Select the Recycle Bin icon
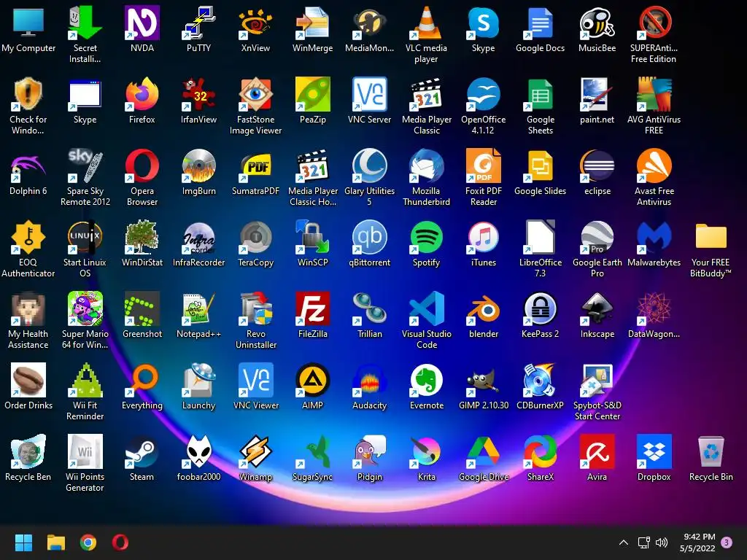Image resolution: width=747 pixels, height=560 pixels. point(711,451)
